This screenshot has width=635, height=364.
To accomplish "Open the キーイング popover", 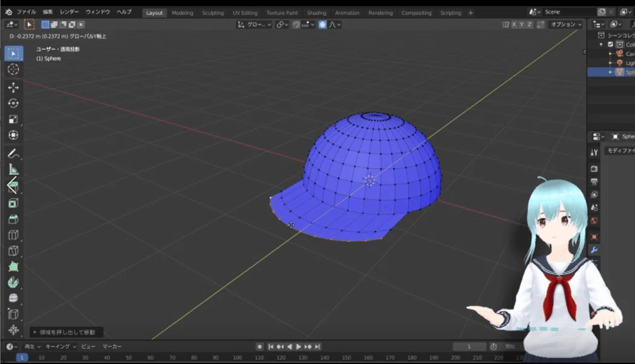I will (x=60, y=346).
